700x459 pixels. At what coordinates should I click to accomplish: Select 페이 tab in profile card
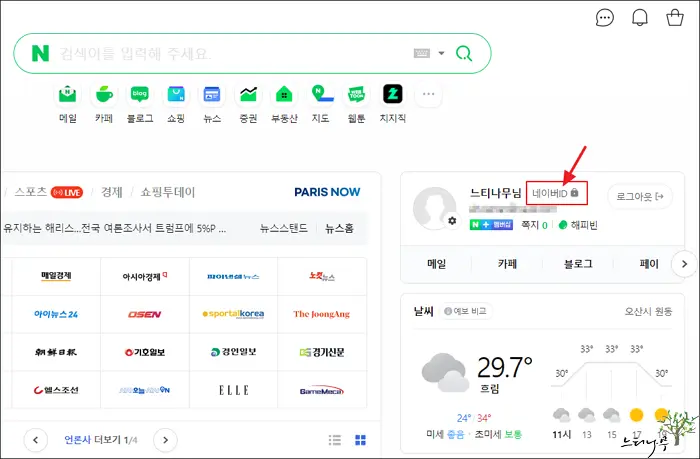tap(649, 264)
